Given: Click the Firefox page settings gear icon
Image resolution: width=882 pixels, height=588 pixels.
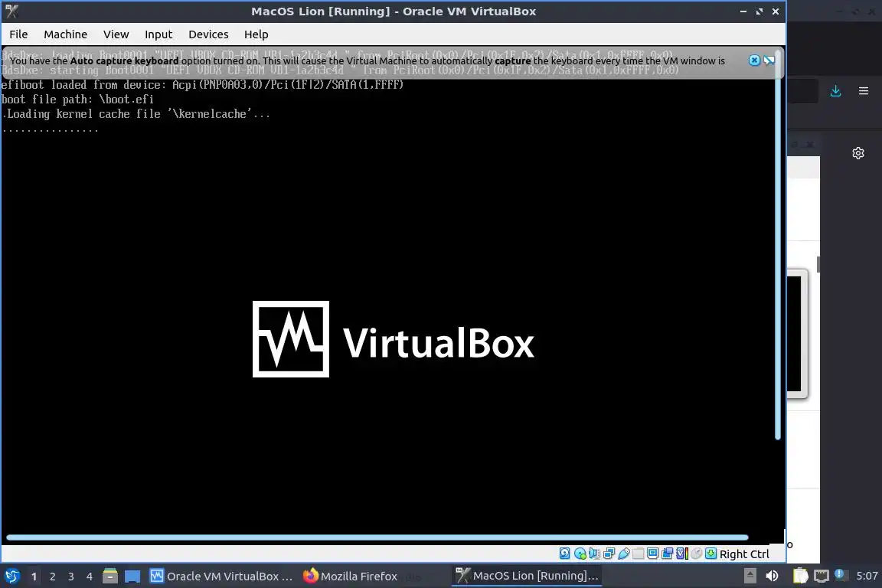Looking at the screenshot, I should point(857,153).
